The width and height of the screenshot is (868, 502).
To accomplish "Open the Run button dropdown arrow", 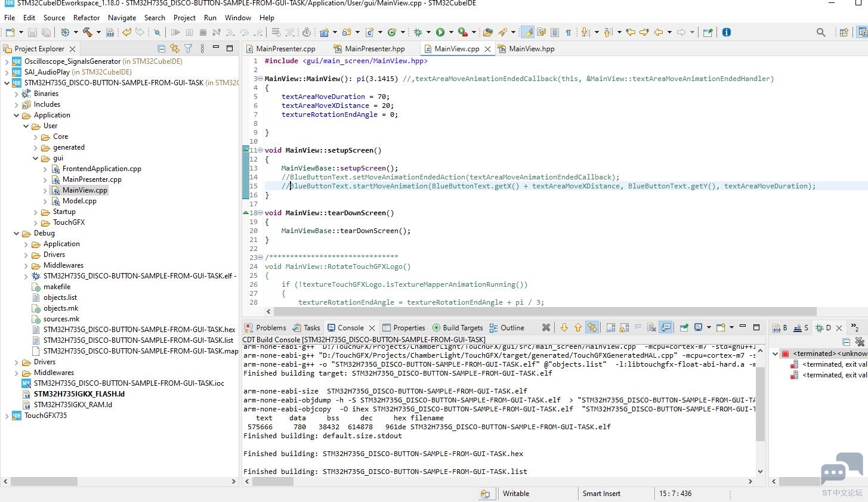I will coord(451,32).
